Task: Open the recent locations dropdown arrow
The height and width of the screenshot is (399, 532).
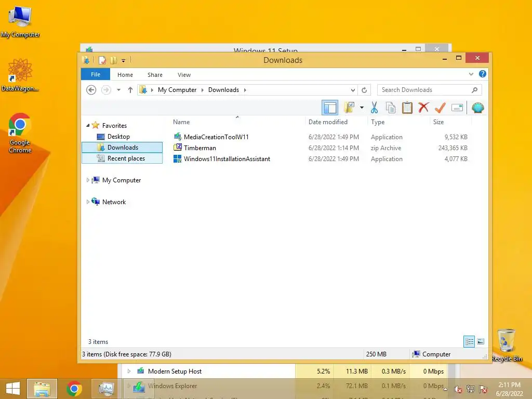Action: (118, 90)
